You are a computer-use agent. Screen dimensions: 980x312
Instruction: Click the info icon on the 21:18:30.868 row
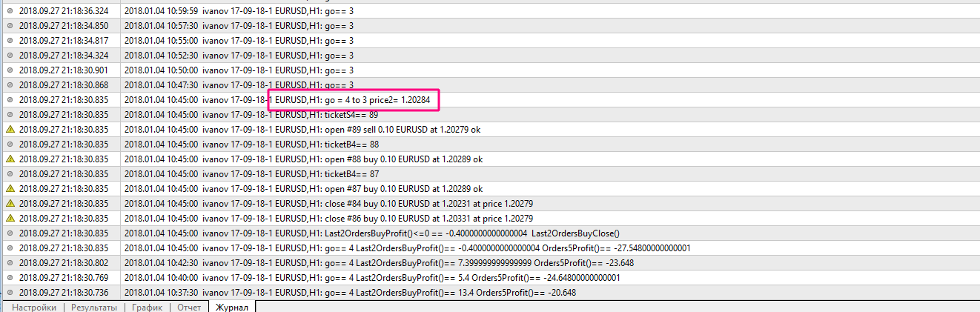click(10, 85)
